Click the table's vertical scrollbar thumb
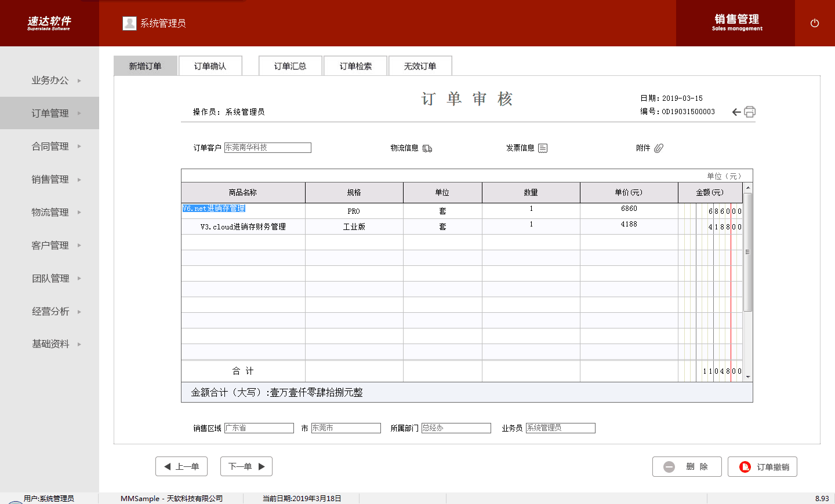The image size is (835, 504). [x=748, y=252]
